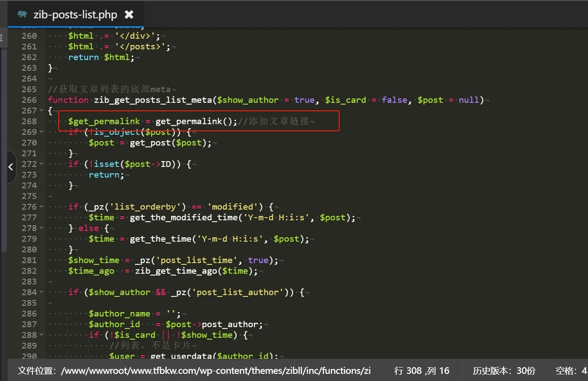Viewport: 588px width, 381px height.
Task: Click the return $html statement on line 262
Action: pos(101,57)
